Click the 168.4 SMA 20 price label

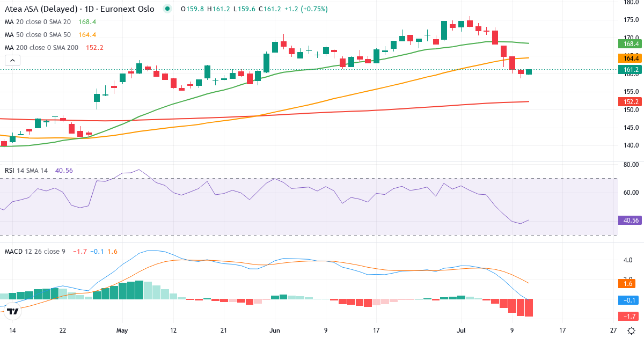click(x=631, y=44)
